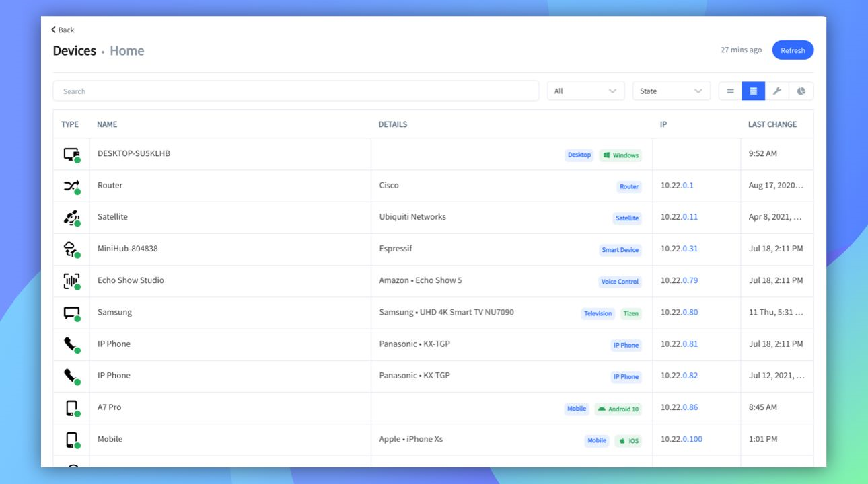Screen dimensions: 868x484
Task: Click the Devices page title
Action: pyautogui.click(x=74, y=50)
